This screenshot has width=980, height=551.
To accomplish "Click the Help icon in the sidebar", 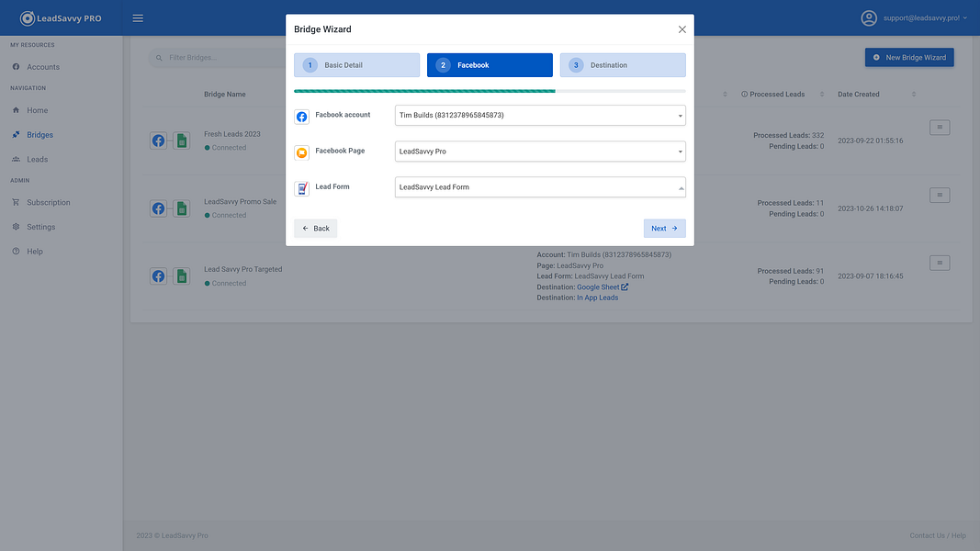I will 17,251.
